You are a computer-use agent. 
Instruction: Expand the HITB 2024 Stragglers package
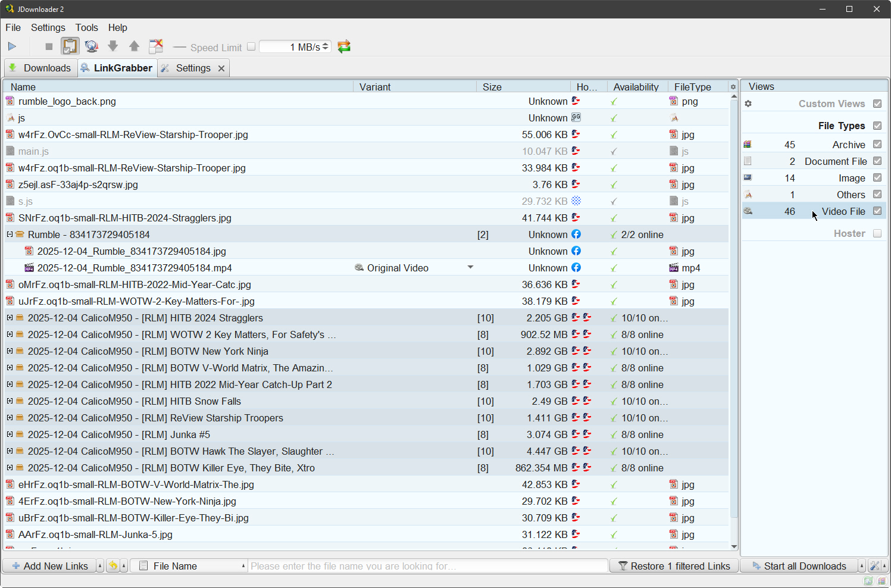click(10, 318)
